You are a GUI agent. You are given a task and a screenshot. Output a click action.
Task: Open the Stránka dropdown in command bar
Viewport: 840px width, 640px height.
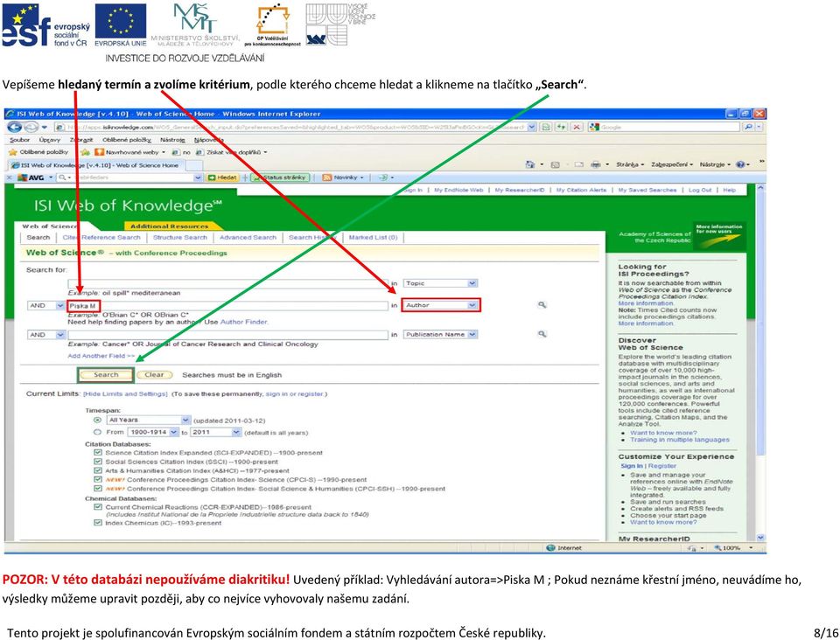point(630,165)
